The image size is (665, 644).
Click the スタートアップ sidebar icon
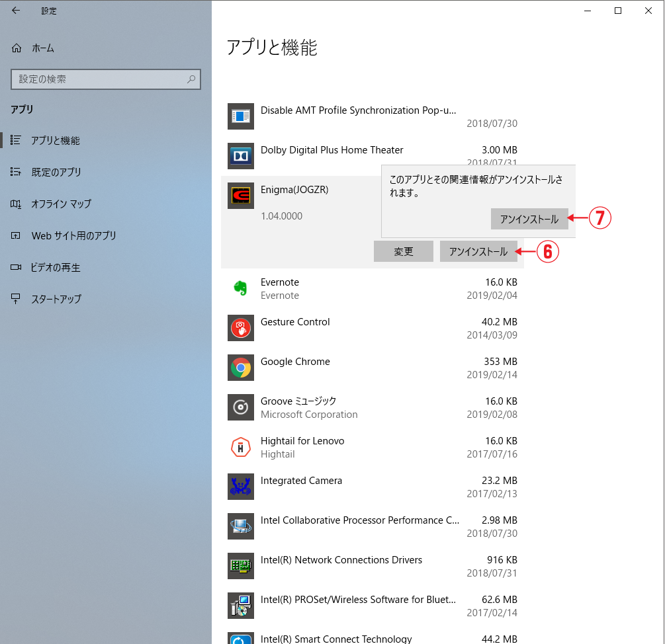point(16,299)
